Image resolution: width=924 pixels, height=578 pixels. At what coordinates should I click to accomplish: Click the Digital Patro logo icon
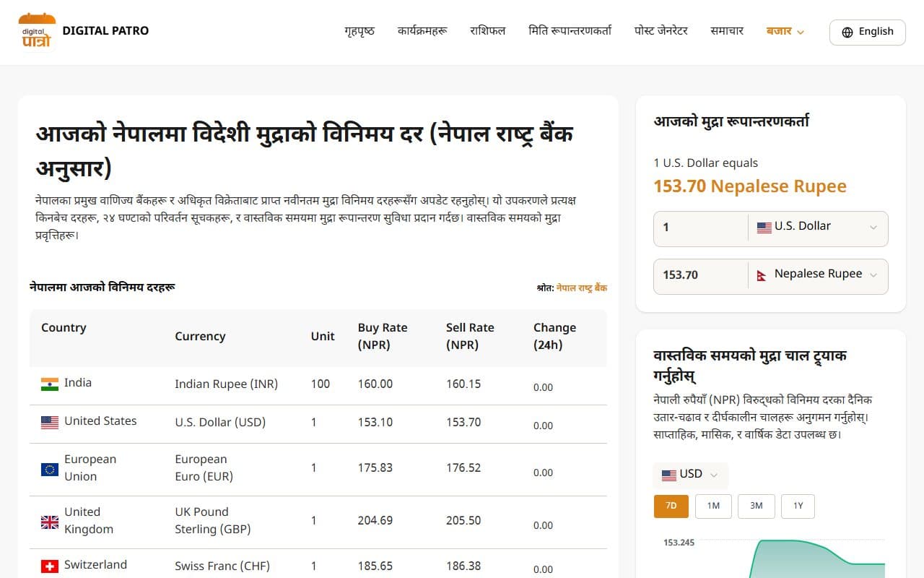pos(37,32)
